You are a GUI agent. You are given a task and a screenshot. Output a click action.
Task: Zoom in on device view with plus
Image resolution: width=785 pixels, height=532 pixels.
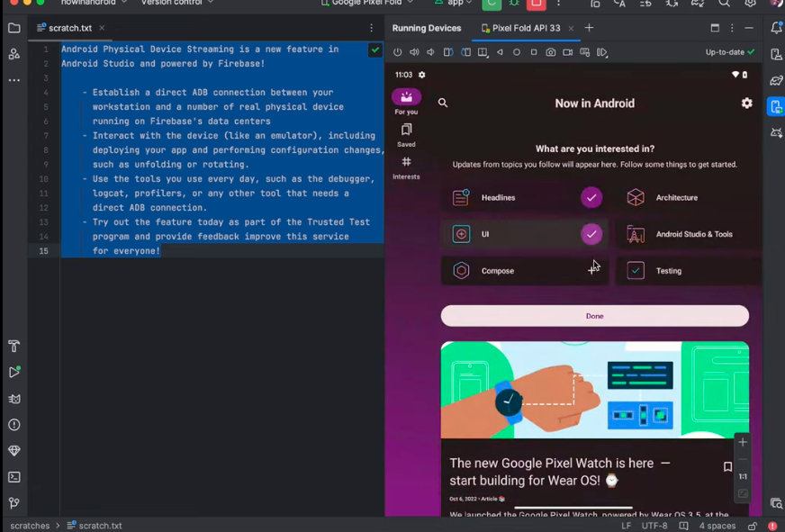pyautogui.click(x=743, y=442)
